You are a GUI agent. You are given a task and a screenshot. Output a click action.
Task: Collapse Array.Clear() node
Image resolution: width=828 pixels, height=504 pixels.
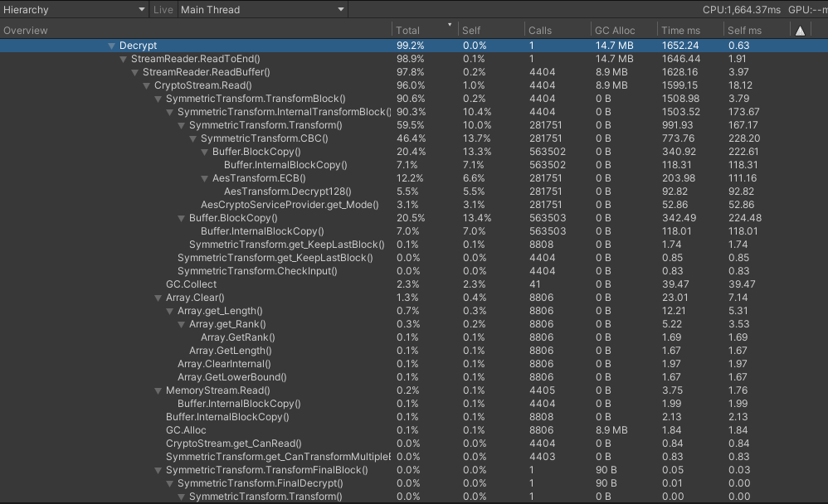[x=158, y=298]
